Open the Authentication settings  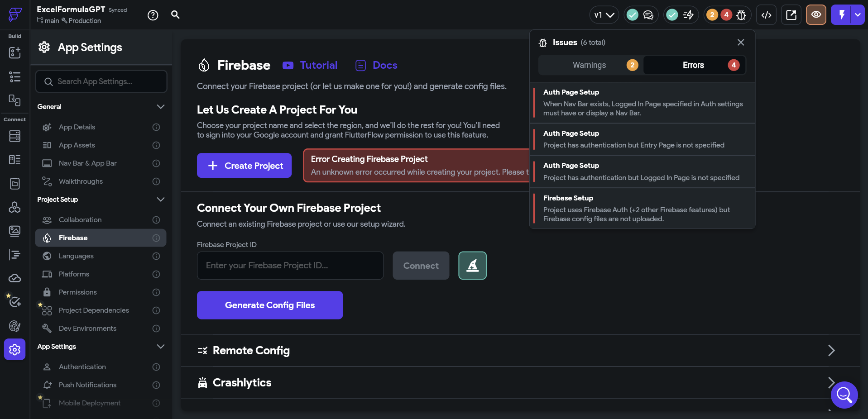[101, 367]
